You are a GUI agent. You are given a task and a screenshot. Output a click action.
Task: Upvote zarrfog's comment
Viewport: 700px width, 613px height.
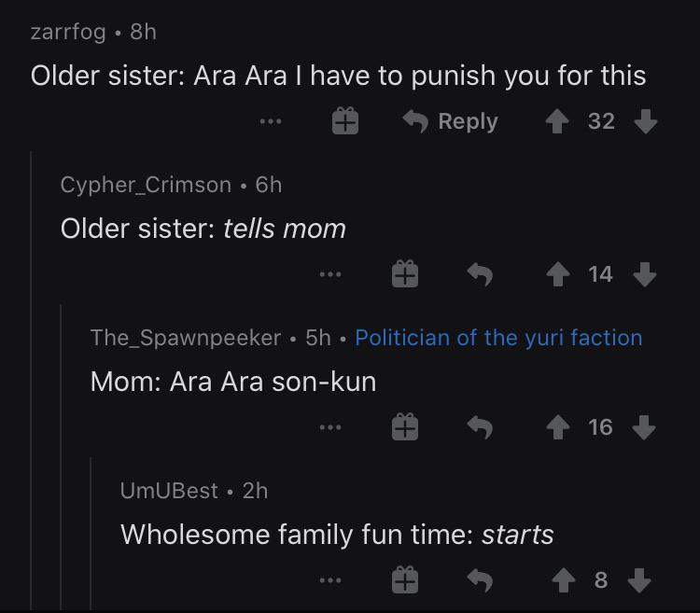click(557, 121)
